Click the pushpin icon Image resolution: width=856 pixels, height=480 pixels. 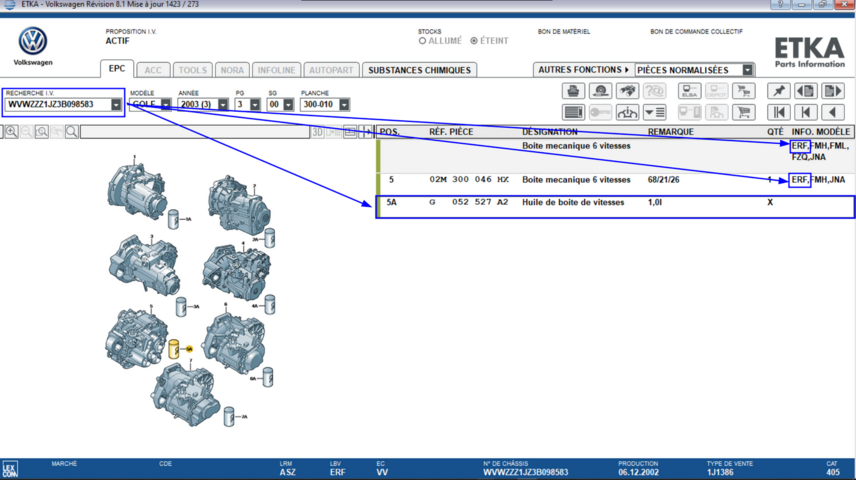[x=778, y=91]
